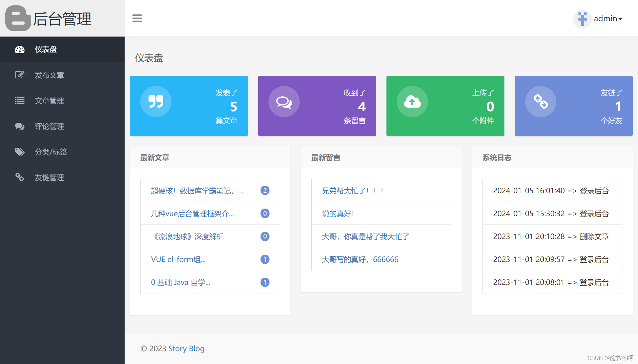Click the 后台管理 title text
Screen dimensions: 638x364
click(x=62, y=19)
